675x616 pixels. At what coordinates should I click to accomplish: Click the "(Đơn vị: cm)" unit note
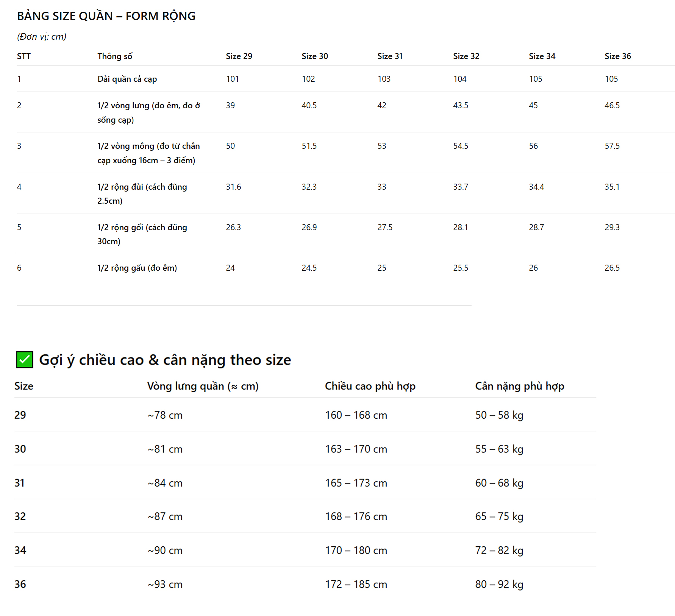[42, 36]
